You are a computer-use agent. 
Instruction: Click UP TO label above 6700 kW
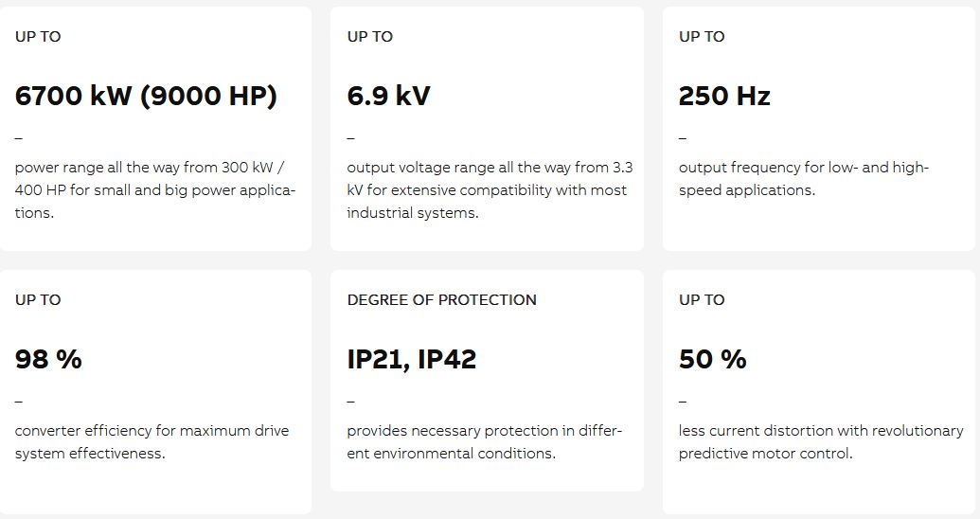pos(38,37)
